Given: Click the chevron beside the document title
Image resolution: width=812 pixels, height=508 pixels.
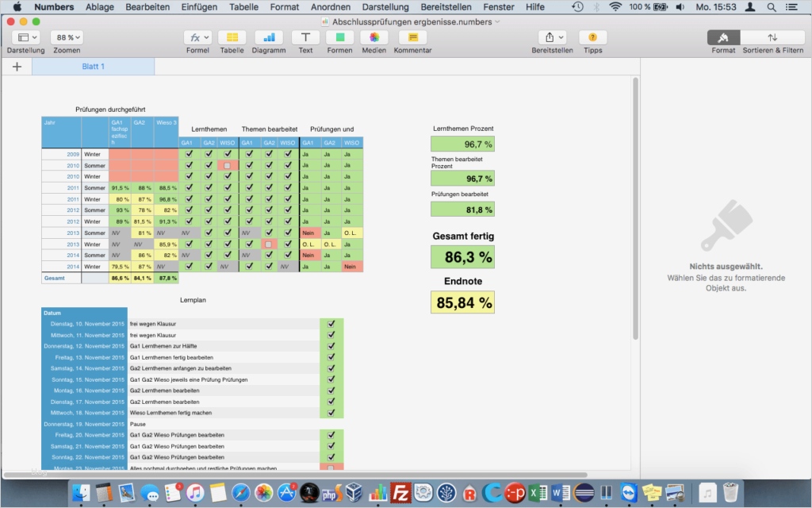Looking at the screenshot, I should 498,21.
